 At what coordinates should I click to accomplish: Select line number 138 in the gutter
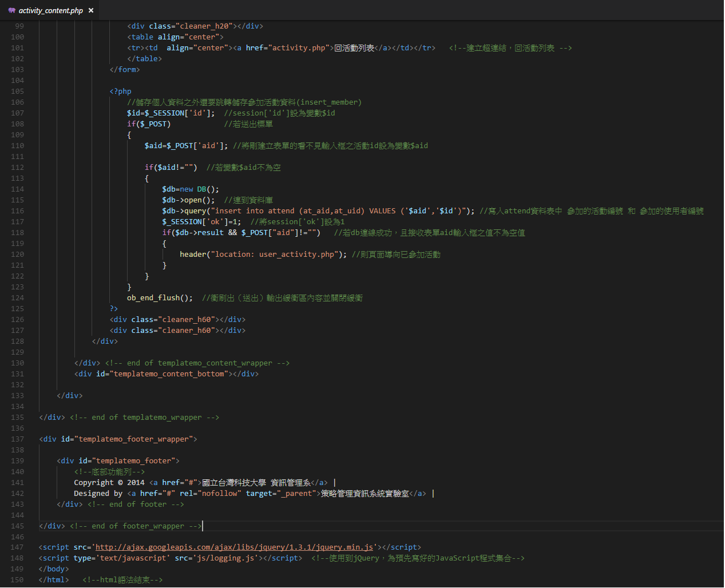[18, 450]
